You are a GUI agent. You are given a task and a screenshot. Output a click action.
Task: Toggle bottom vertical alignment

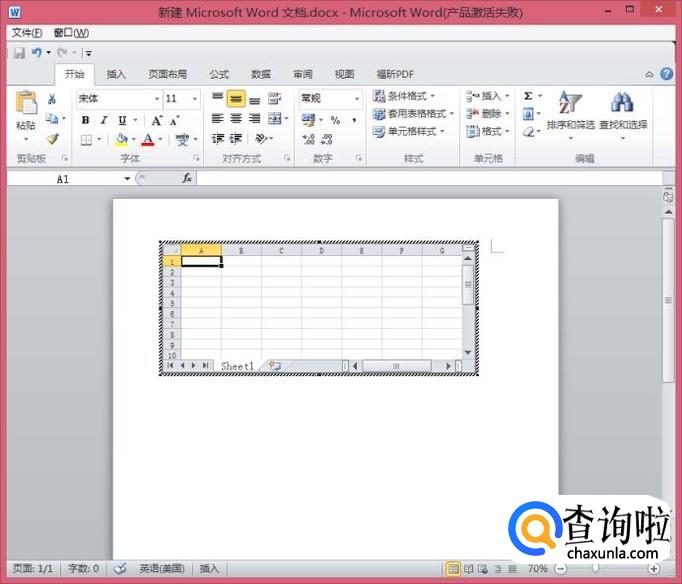[254, 100]
